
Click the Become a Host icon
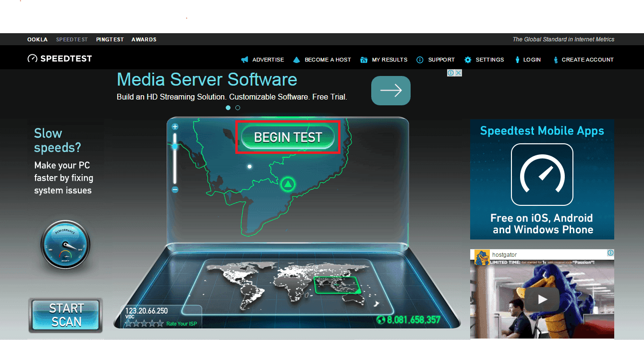[x=296, y=60]
